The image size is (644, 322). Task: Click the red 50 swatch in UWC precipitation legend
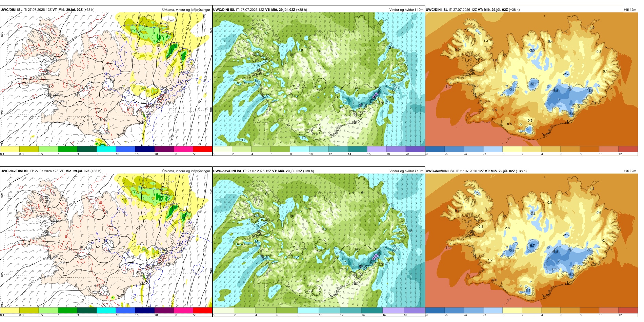pos(203,149)
